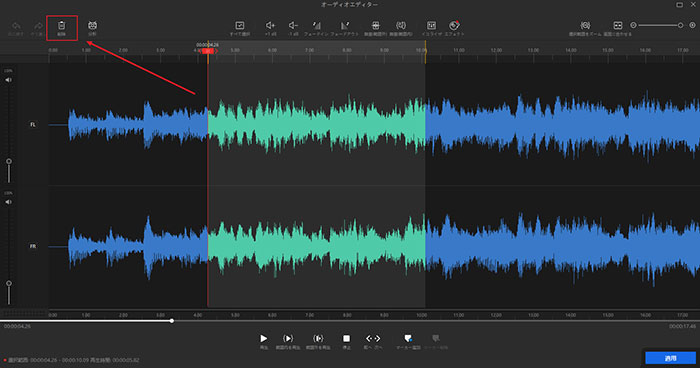
Task: Click the red playhead marker on the ruler
Action: click(208, 51)
